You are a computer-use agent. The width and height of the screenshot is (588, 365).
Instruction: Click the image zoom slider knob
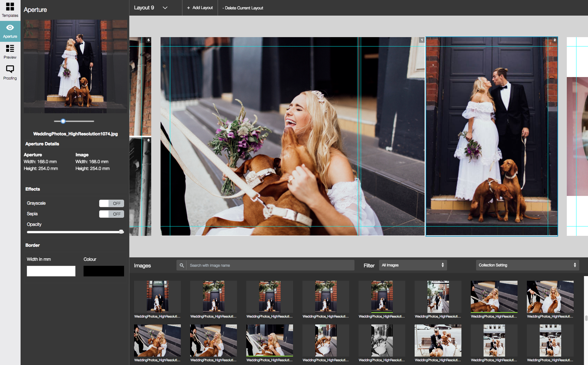[63, 121]
